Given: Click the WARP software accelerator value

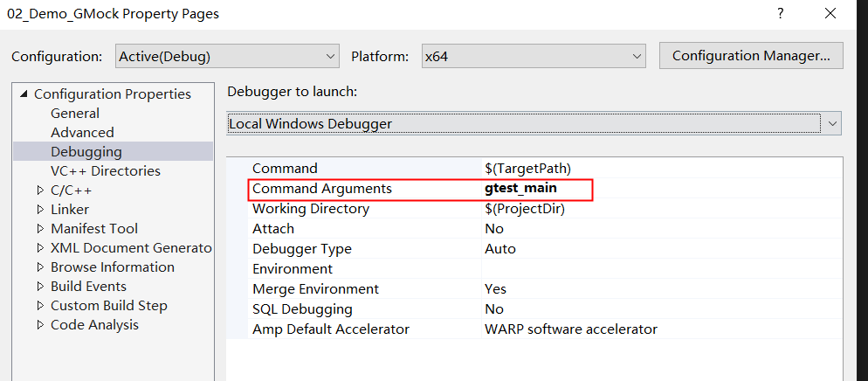Looking at the screenshot, I should [x=571, y=329].
